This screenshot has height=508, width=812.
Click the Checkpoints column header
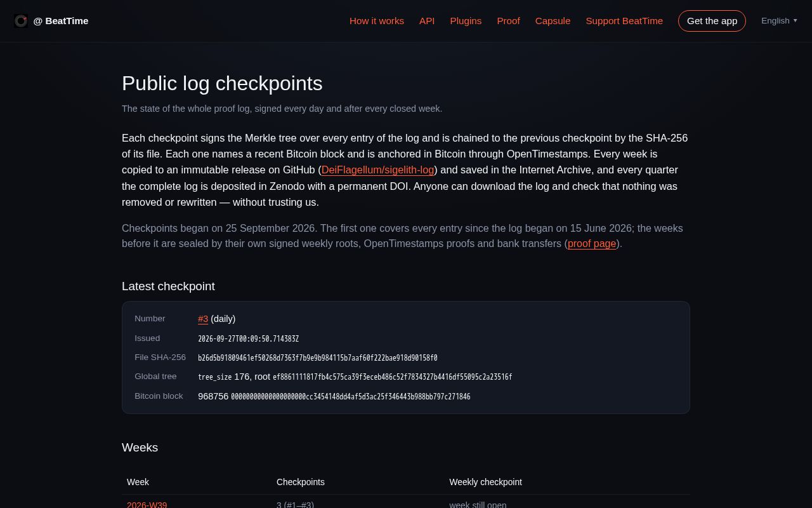pyautogui.click(x=301, y=482)
